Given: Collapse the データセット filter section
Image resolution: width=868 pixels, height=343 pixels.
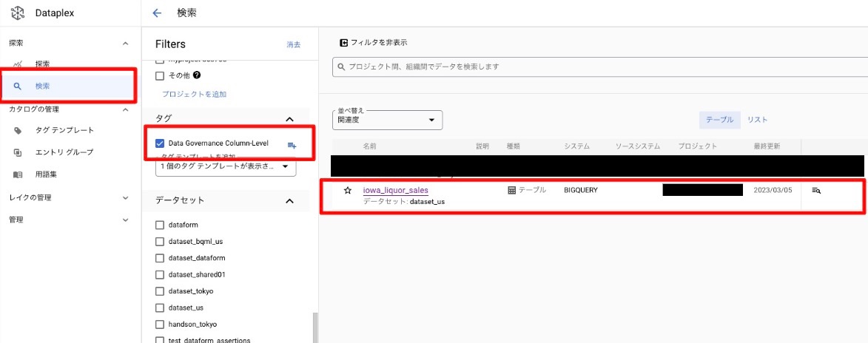Looking at the screenshot, I should coord(289,201).
